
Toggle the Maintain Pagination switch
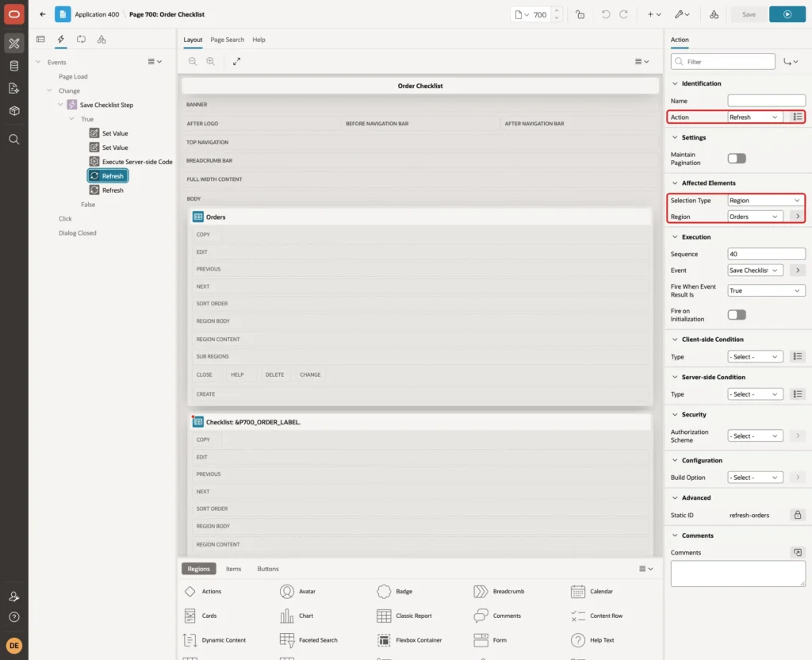point(737,158)
